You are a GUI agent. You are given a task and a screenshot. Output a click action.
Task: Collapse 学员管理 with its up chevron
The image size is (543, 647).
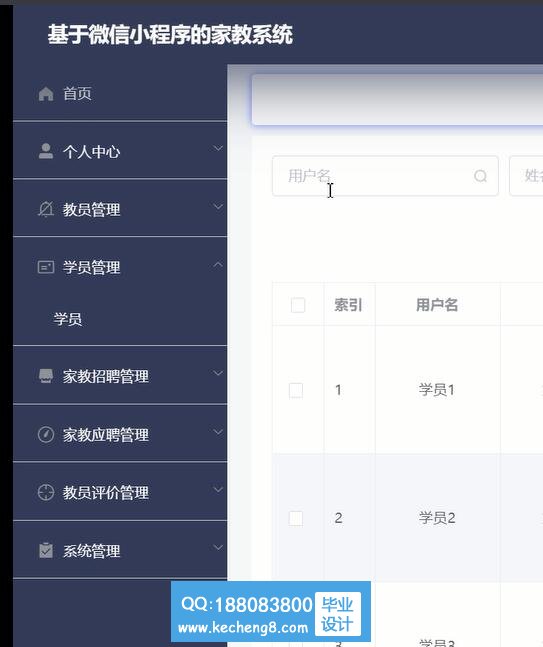coord(218,264)
